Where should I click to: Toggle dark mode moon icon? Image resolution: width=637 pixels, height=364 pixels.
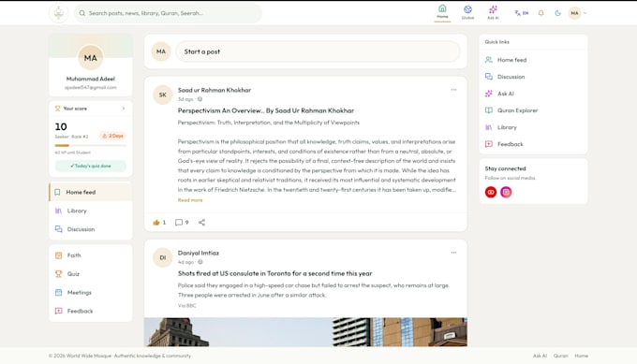point(557,13)
